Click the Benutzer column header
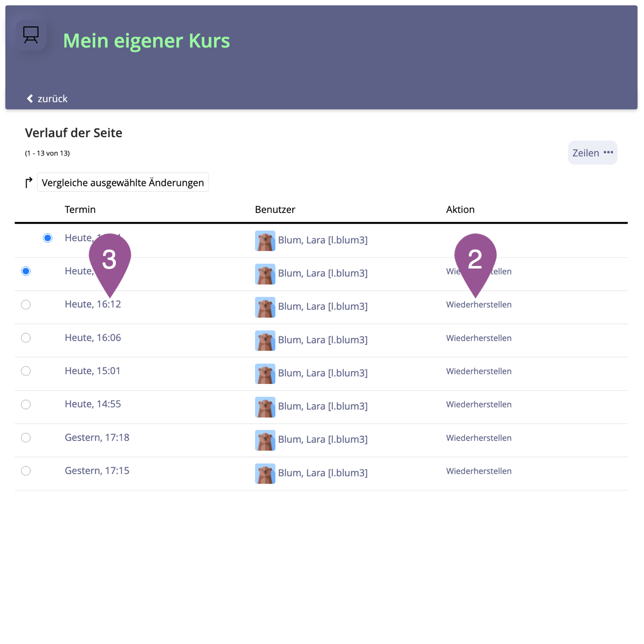644x644 pixels. [275, 210]
